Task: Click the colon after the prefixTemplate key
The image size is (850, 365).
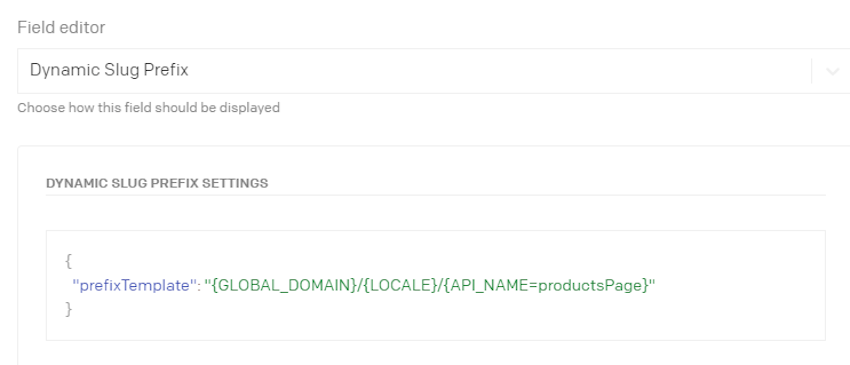Action: click(198, 286)
